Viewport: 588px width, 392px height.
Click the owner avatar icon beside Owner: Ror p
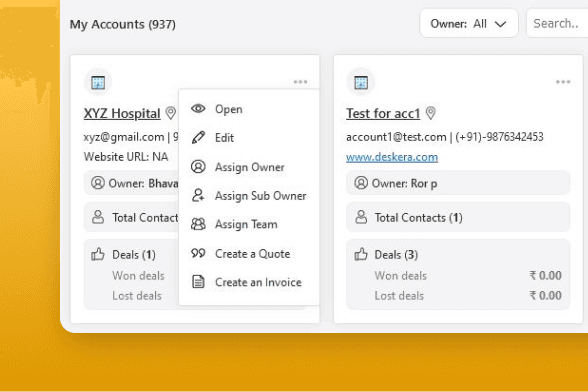click(x=361, y=183)
